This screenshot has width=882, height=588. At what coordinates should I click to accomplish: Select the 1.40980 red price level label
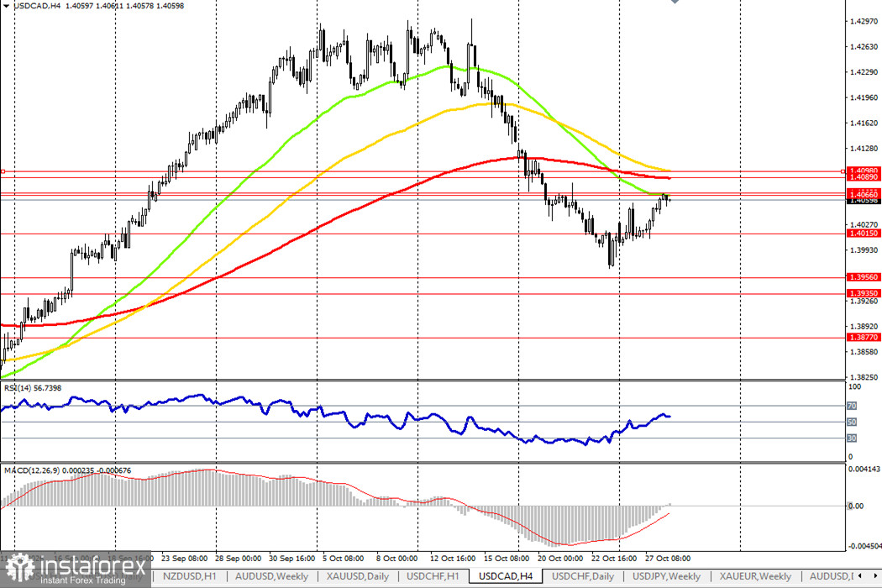pos(863,171)
